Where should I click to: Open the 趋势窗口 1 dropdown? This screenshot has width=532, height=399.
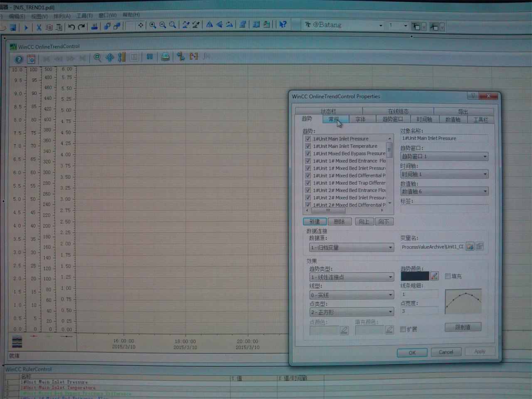pyautogui.click(x=444, y=157)
